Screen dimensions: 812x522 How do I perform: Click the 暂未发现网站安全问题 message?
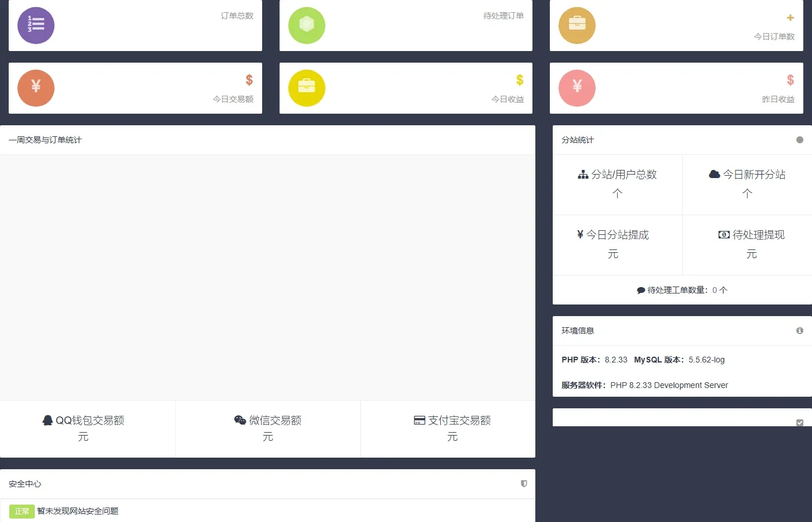(x=78, y=511)
